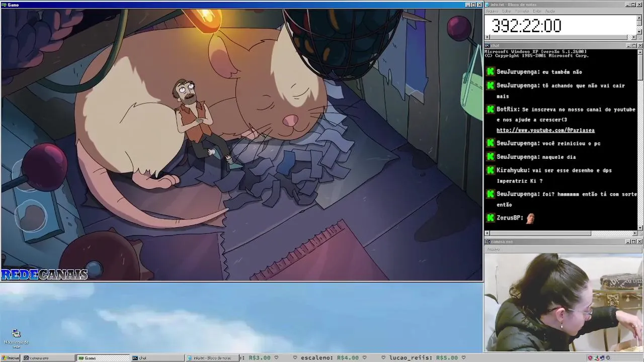Click the cartoon video in Game window
This screenshot has height=362, width=644.
pos(242,144)
